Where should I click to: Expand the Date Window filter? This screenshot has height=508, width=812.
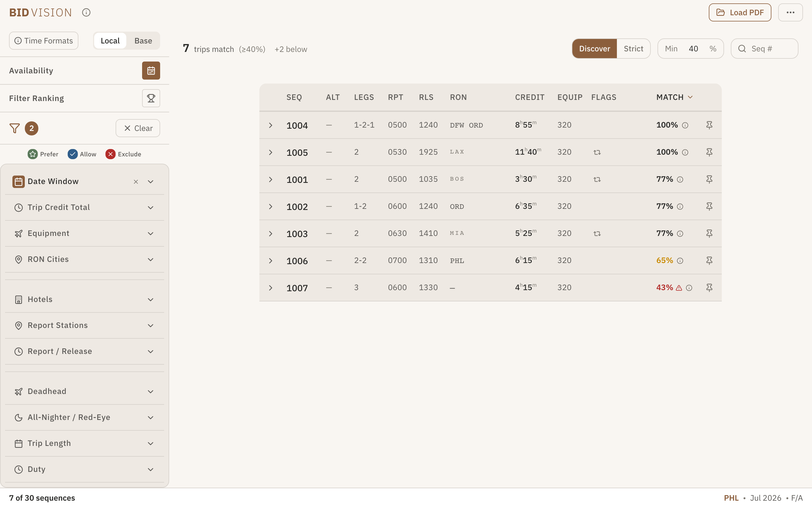coord(151,182)
